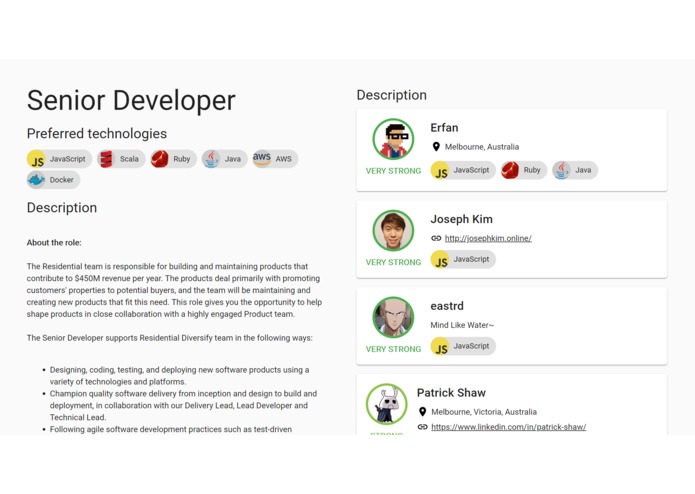695x494 pixels.
Task: Click the JavaScript chip on Erfan's card
Action: tap(463, 170)
